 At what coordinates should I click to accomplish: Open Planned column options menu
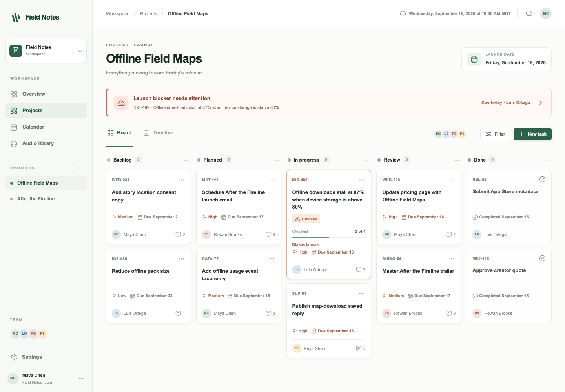click(277, 160)
